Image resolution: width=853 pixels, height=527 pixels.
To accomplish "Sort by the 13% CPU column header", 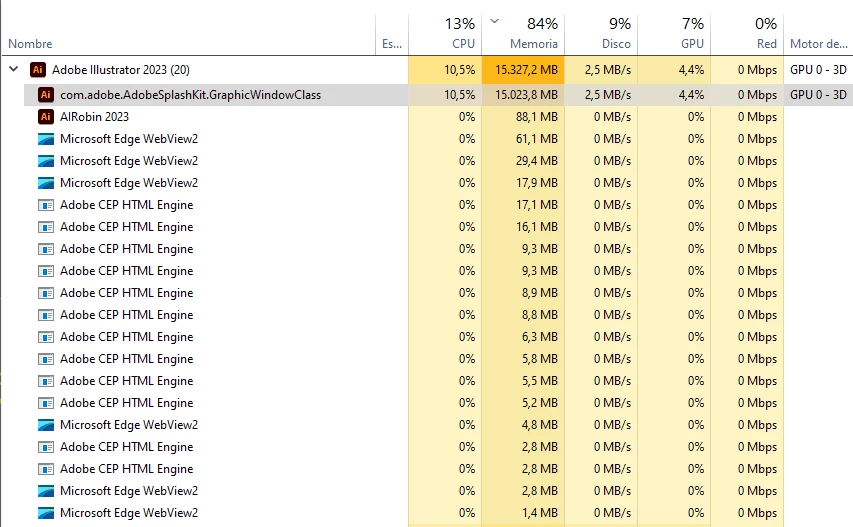I will [x=445, y=35].
